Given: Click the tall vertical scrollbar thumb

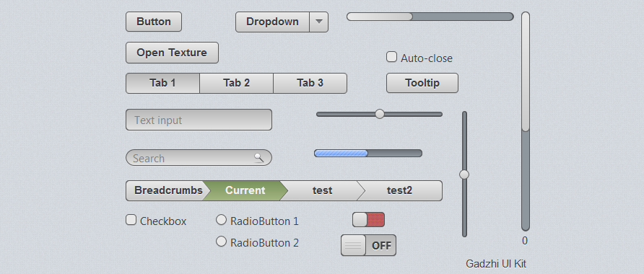Looking at the screenshot, I should (526, 72).
